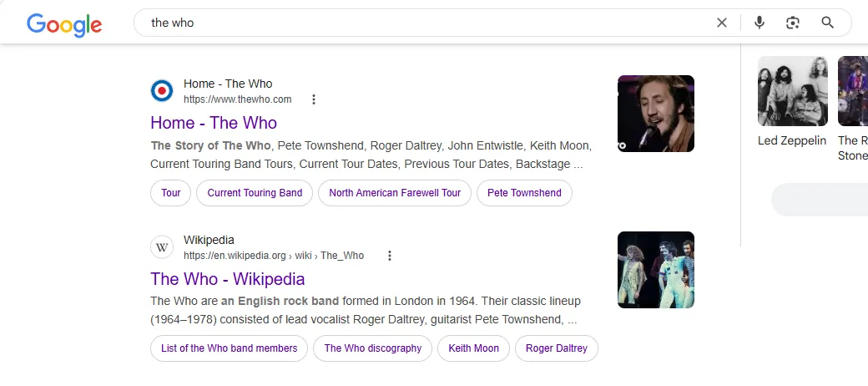The width and height of the screenshot is (868, 386).
Task: Open 'Home - The Who' result title
Action: [x=214, y=122]
